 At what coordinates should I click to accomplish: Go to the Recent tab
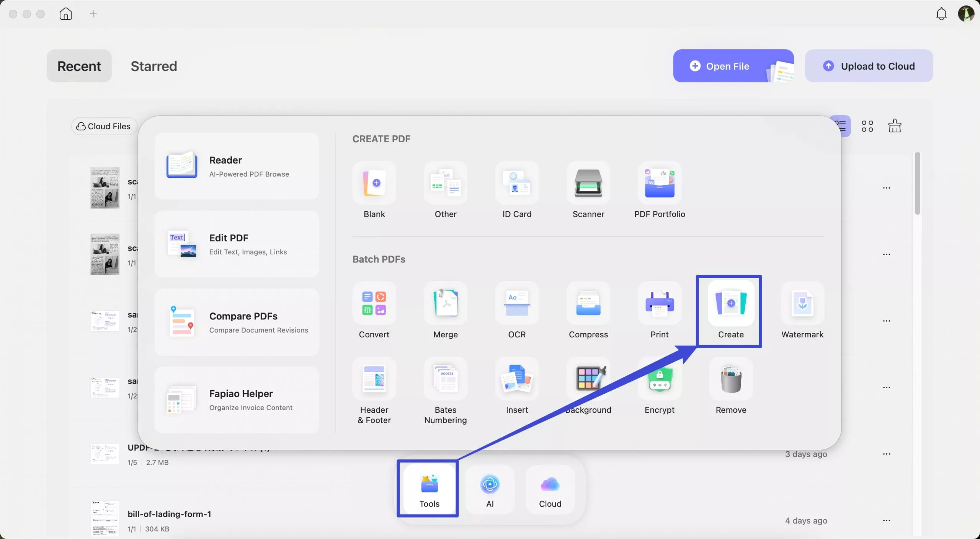coord(79,66)
